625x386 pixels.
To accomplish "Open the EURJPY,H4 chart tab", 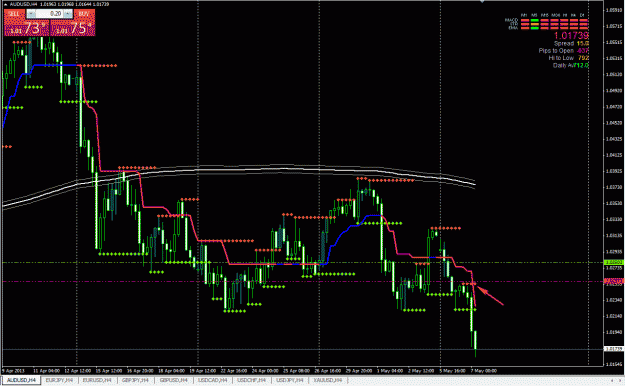I will 59,380.
